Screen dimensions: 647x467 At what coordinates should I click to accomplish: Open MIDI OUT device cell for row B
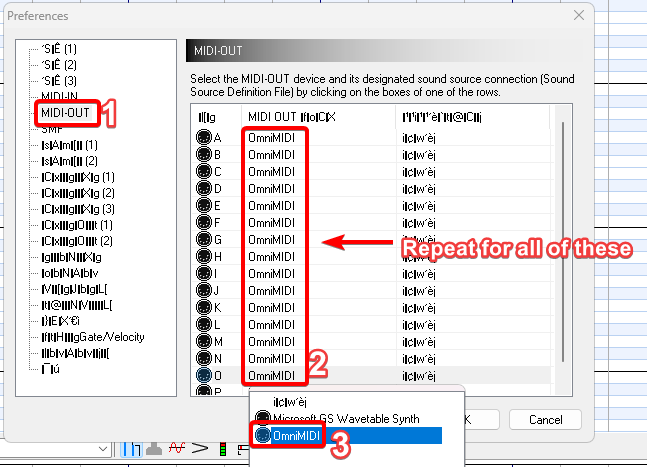(273, 154)
